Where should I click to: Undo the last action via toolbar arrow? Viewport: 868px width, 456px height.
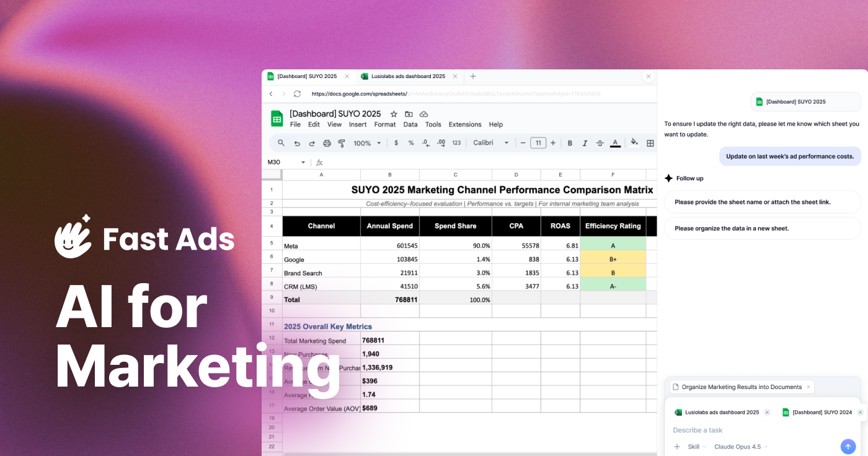(297, 143)
